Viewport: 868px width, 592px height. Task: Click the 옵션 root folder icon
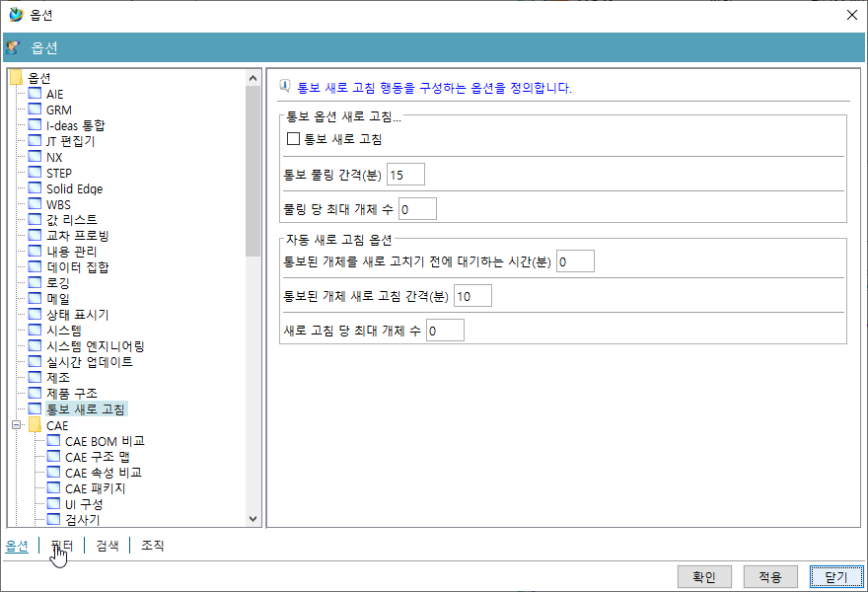point(16,78)
